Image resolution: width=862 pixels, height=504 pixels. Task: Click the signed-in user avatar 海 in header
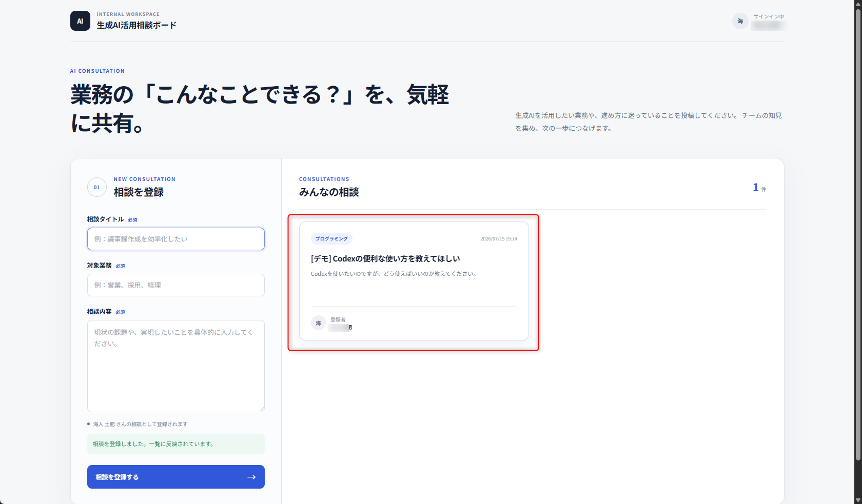pyautogui.click(x=740, y=21)
